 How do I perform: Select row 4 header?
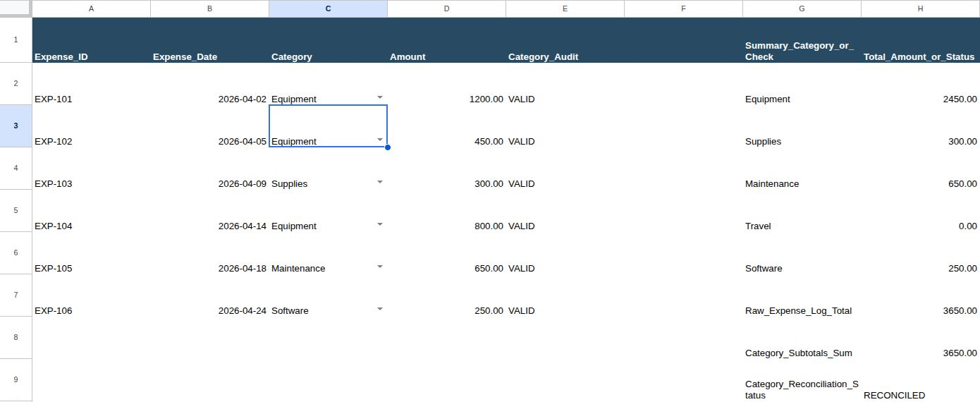tap(16, 168)
